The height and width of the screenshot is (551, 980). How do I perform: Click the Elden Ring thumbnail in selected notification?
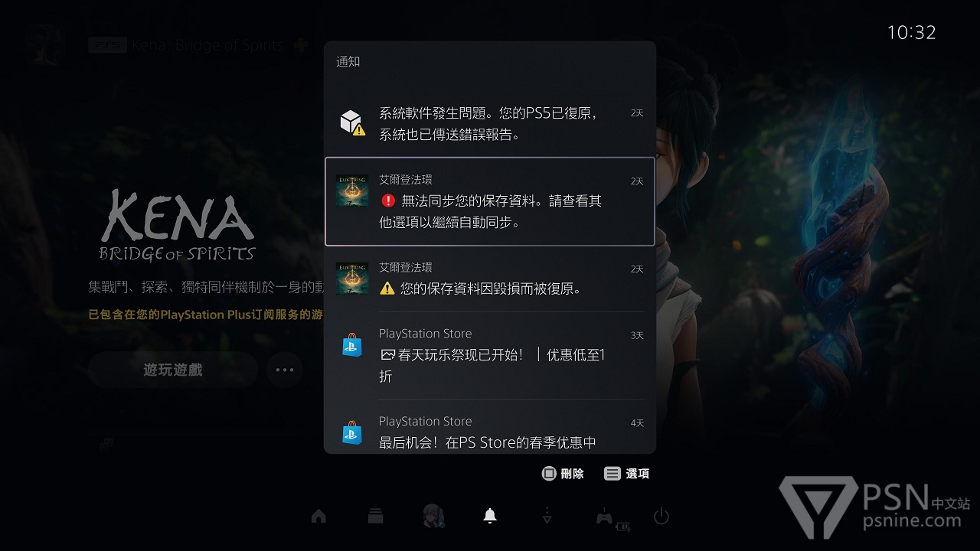click(x=352, y=191)
